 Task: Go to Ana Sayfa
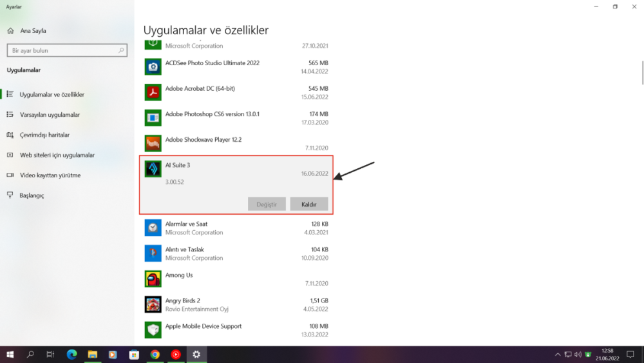click(x=67, y=30)
